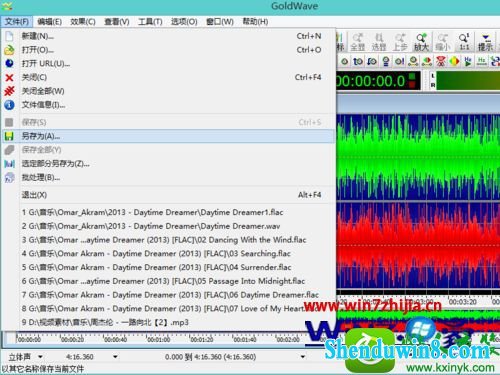This screenshot has width=500, height=375.
Task: Choose 退出(X) to exit GoldWave
Action: point(168,195)
